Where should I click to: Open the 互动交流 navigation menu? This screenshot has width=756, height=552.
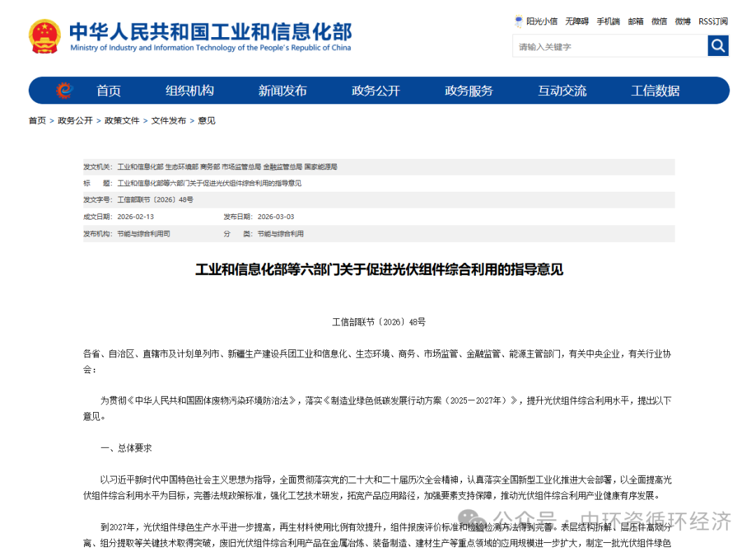click(x=561, y=90)
